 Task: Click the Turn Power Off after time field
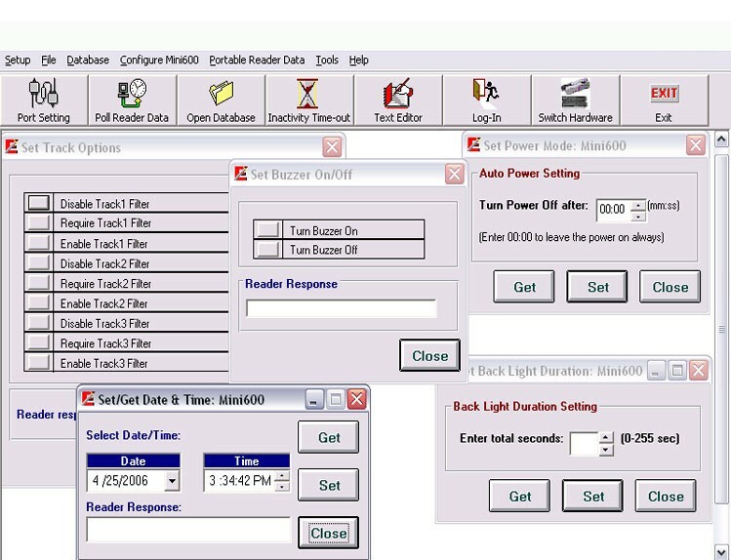point(613,210)
